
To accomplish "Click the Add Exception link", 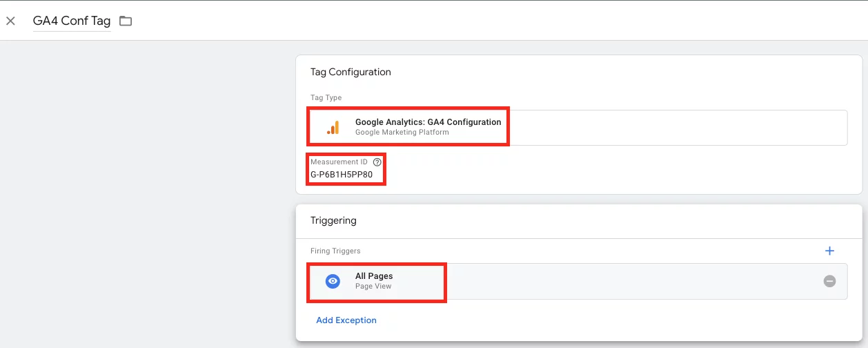I will (x=346, y=320).
